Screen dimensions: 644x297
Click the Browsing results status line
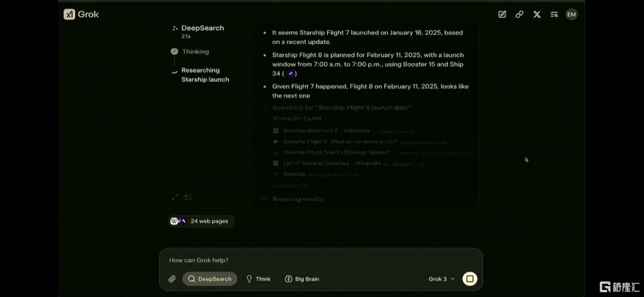coord(298,199)
